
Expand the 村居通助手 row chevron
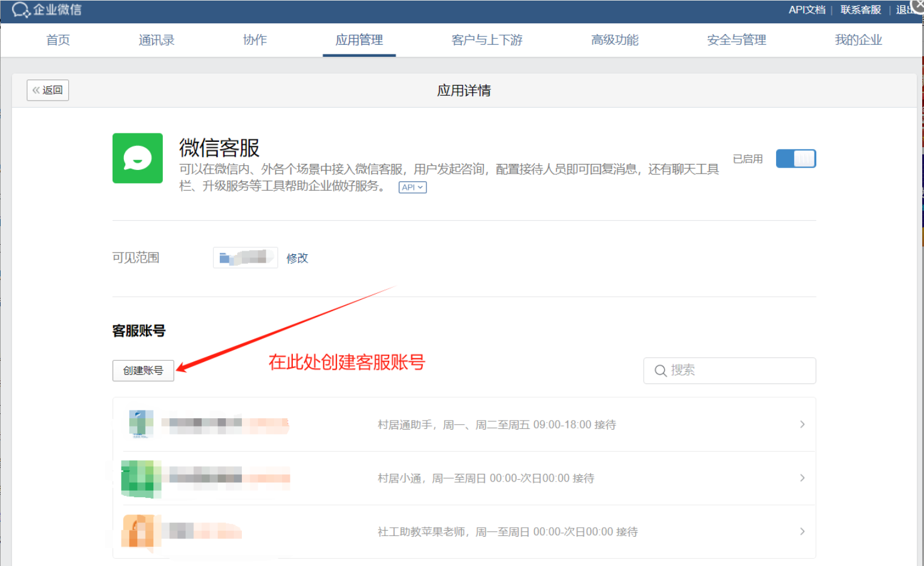[802, 424]
